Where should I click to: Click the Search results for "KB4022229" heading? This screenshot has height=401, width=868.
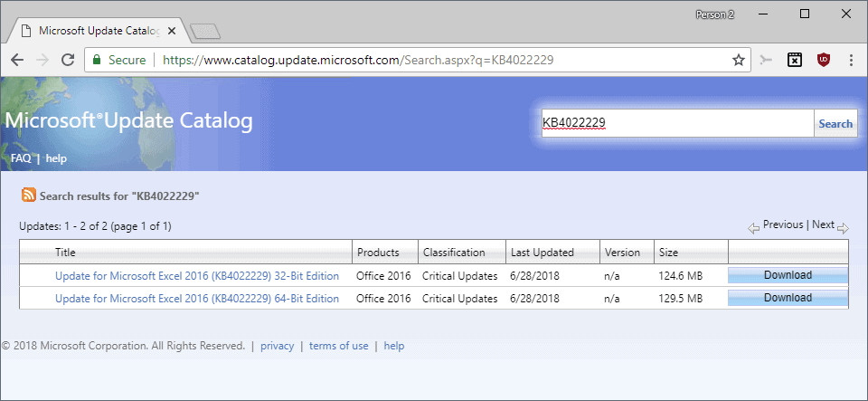pyautogui.click(x=119, y=196)
